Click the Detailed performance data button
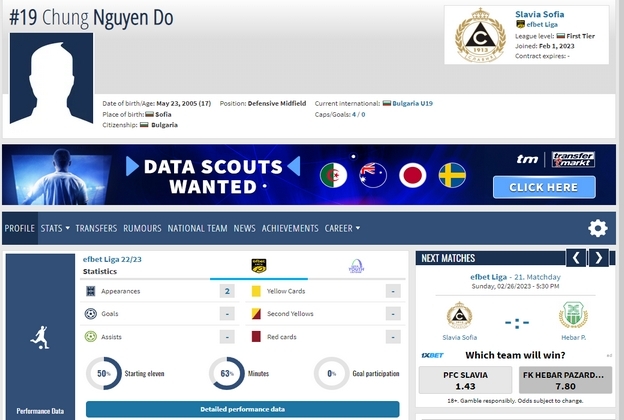The height and width of the screenshot is (420, 624). pyautogui.click(x=242, y=409)
